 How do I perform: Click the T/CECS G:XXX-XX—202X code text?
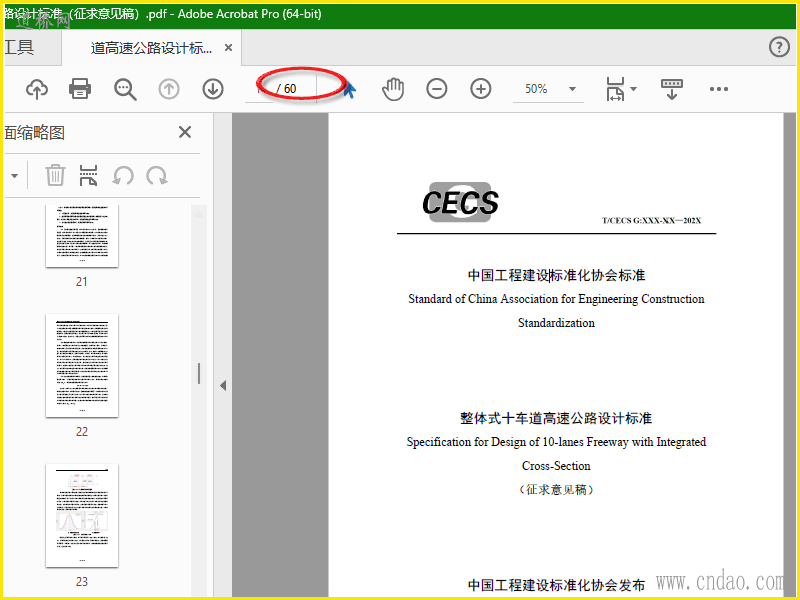click(x=651, y=220)
